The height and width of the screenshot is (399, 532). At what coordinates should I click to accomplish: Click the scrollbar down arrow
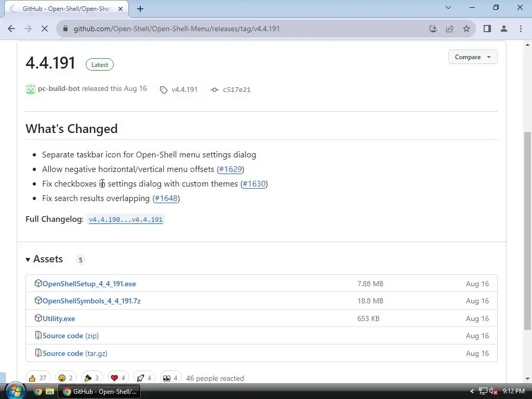tap(527, 379)
